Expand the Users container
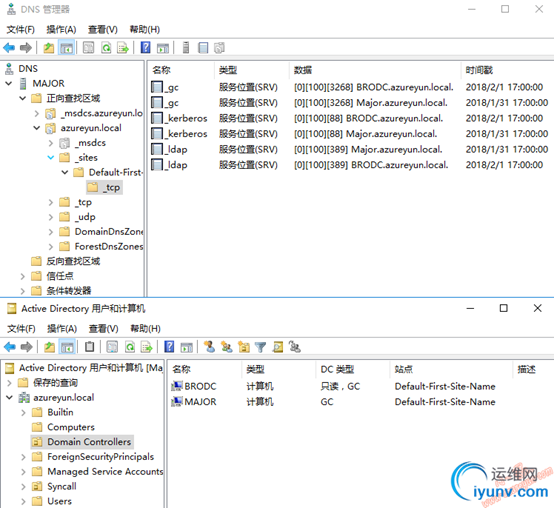Viewport: 554px width, 508px height. click(x=23, y=501)
